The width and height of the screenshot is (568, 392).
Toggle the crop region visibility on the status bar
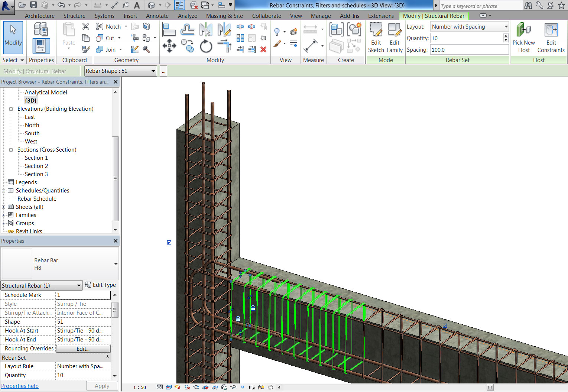pyautogui.click(x=215, y=387)
